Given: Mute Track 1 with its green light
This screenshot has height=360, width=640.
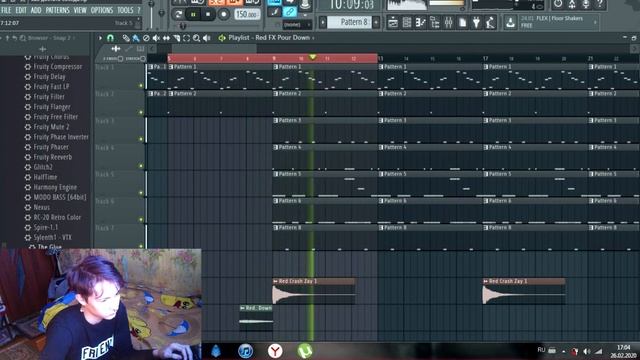Looking at the screenshot, I should tap(141, 86).
